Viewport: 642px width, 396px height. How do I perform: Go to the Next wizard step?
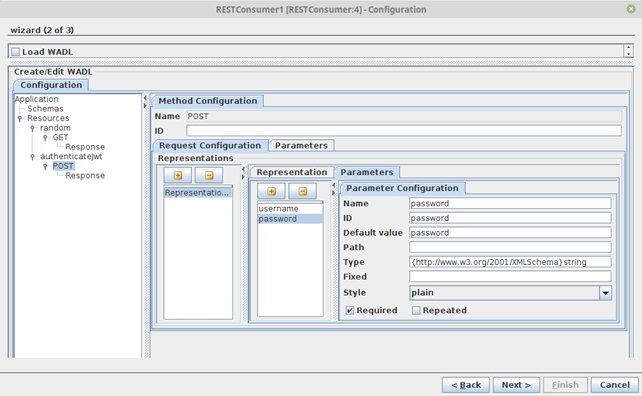pyautogui.click(x=516, y=385)
